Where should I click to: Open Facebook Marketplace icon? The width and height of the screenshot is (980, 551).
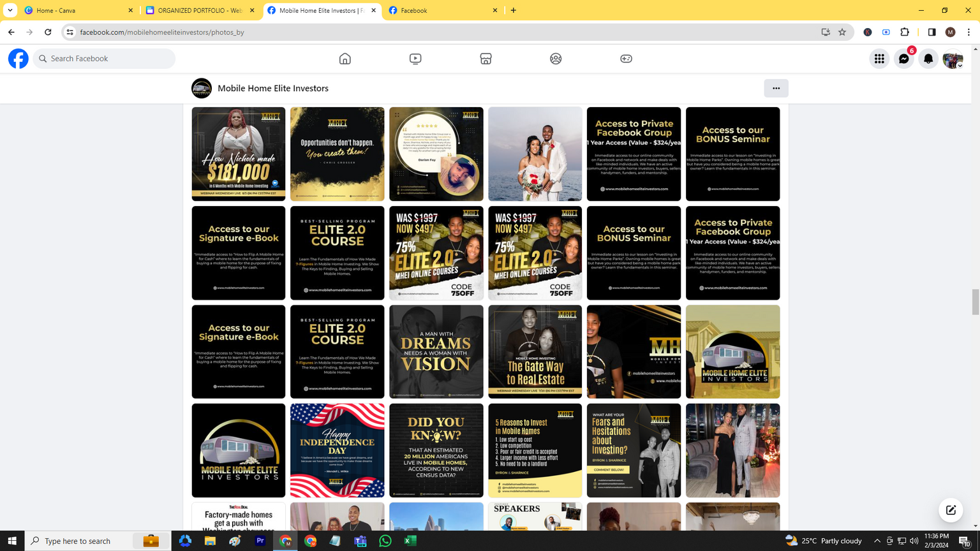[486, 59]
